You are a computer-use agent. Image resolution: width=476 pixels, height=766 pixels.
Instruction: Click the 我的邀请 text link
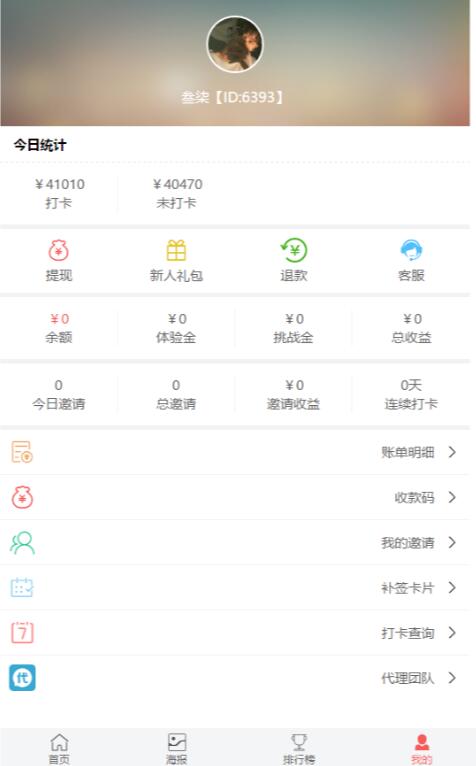(408, 543)
